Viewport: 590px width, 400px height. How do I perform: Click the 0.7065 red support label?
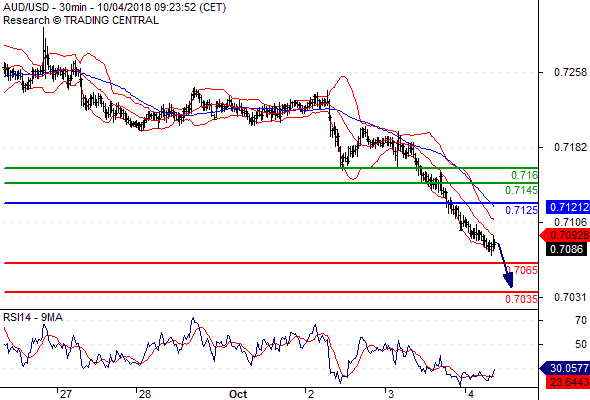[522, 270]
